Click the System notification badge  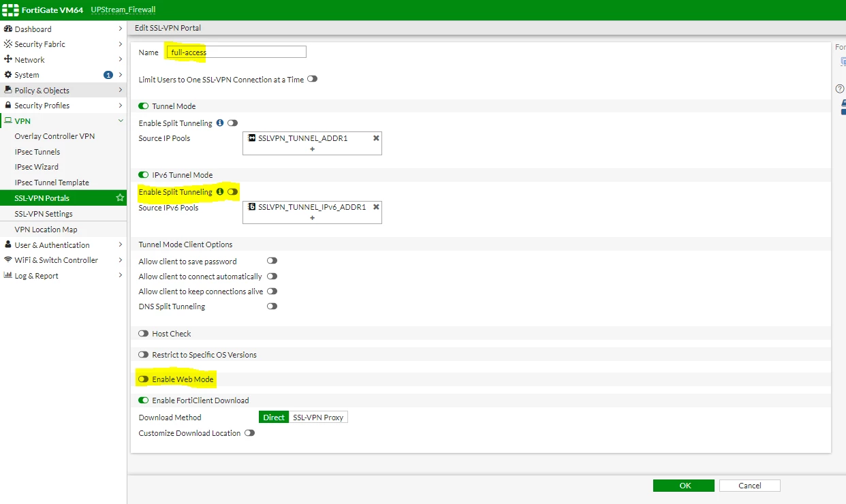coord(108,75)
